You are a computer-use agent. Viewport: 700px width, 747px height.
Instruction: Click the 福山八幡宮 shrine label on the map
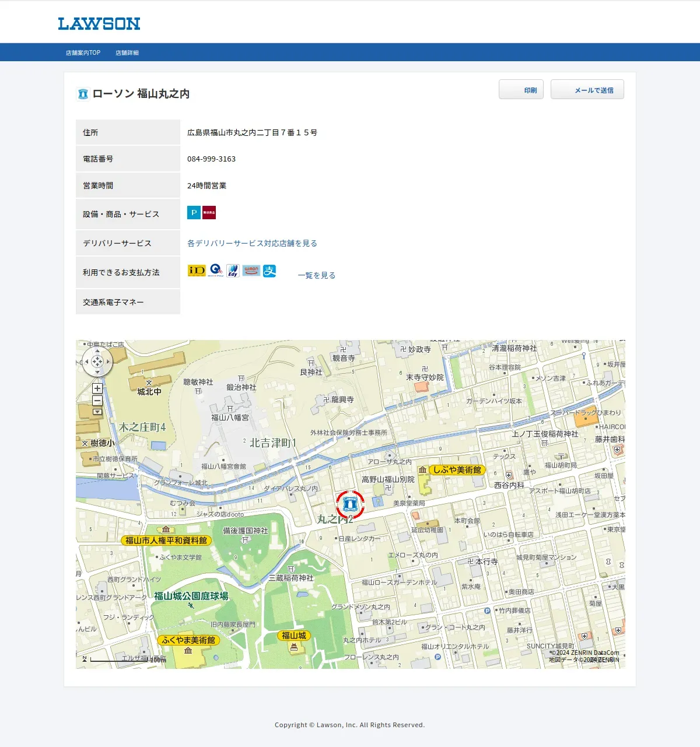pyautogui.click(x=230, y=418)
